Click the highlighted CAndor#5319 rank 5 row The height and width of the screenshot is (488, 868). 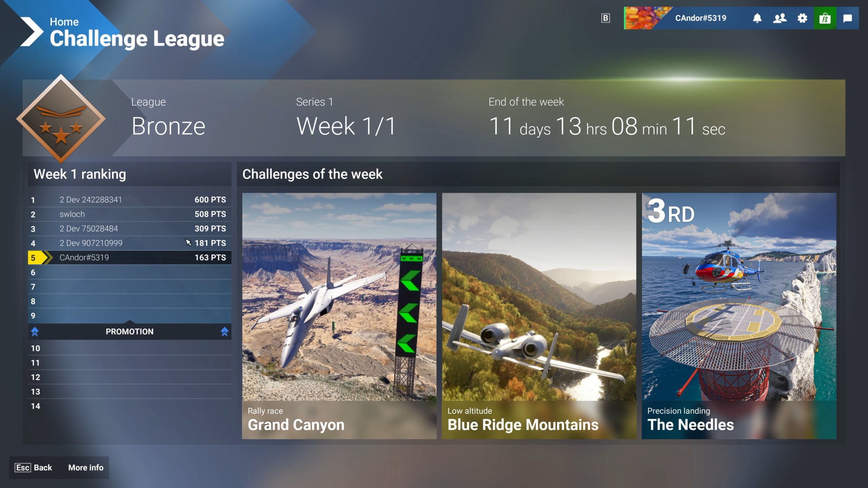tap(128, 257)
